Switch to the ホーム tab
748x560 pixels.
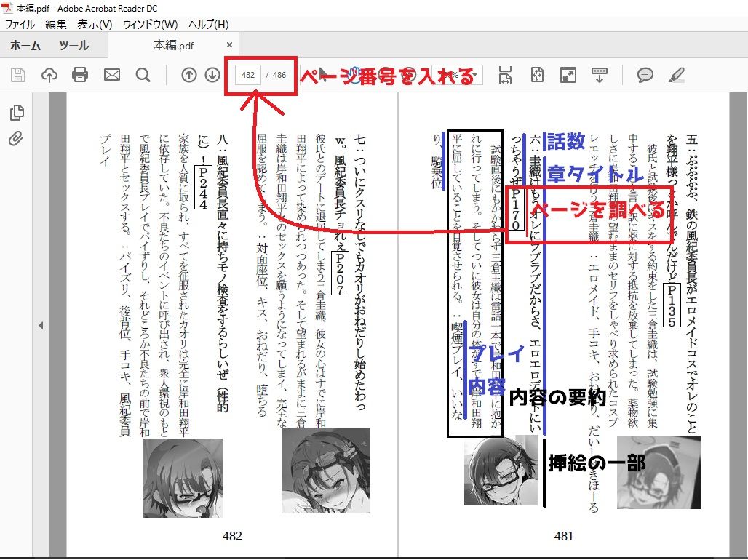tap(25, 45)
